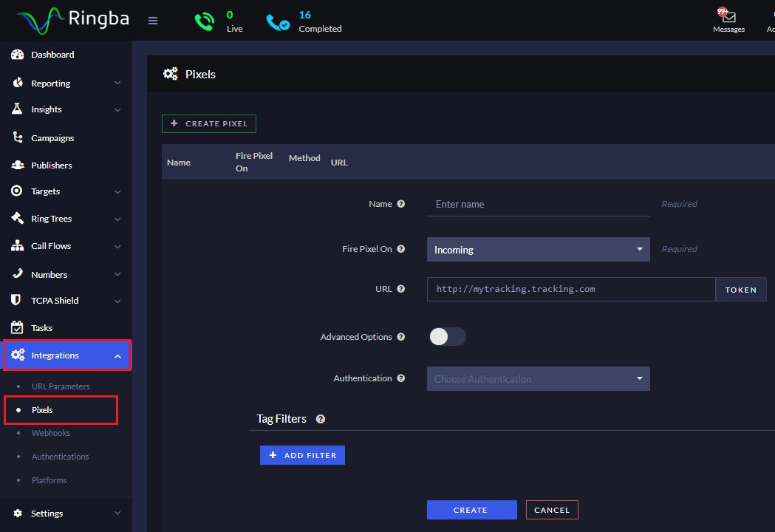775x532 pixels.
Task: Click the Ringba logo
Action: pyautogui.click(x=73, y=20)
